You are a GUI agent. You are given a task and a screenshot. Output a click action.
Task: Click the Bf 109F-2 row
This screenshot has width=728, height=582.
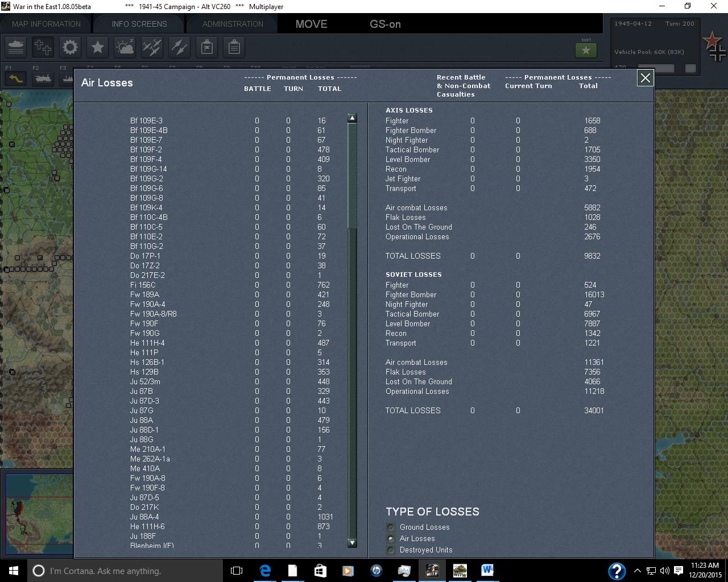[230, 149]
